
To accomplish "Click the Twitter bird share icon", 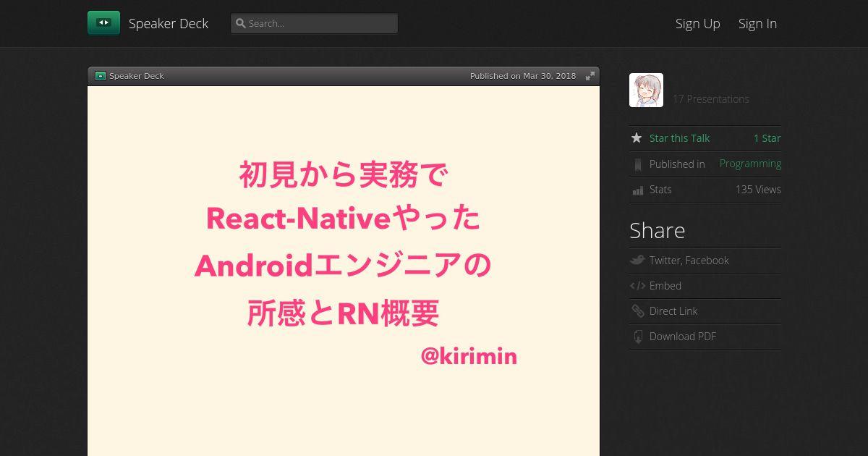I will tap(637, 261).
